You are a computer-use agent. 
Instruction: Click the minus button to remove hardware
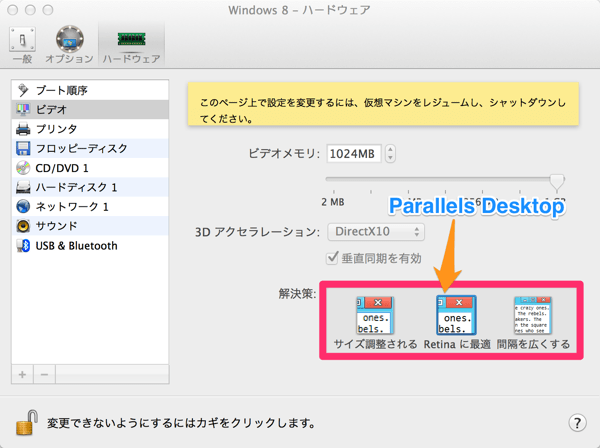point(44,375)
